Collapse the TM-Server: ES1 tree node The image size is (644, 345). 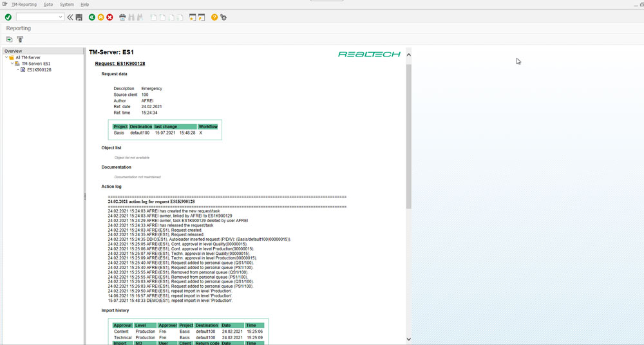click(x=12, y=64)
